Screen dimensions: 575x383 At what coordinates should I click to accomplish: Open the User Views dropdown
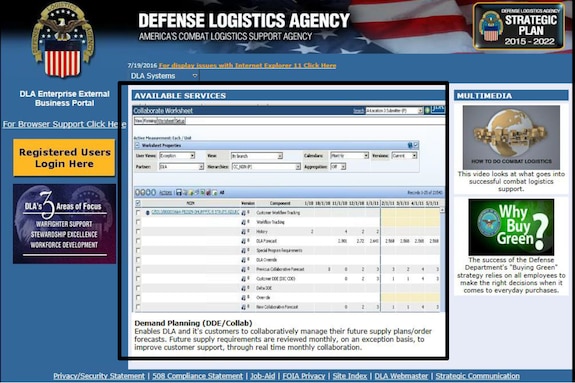[x=177, y=156]
